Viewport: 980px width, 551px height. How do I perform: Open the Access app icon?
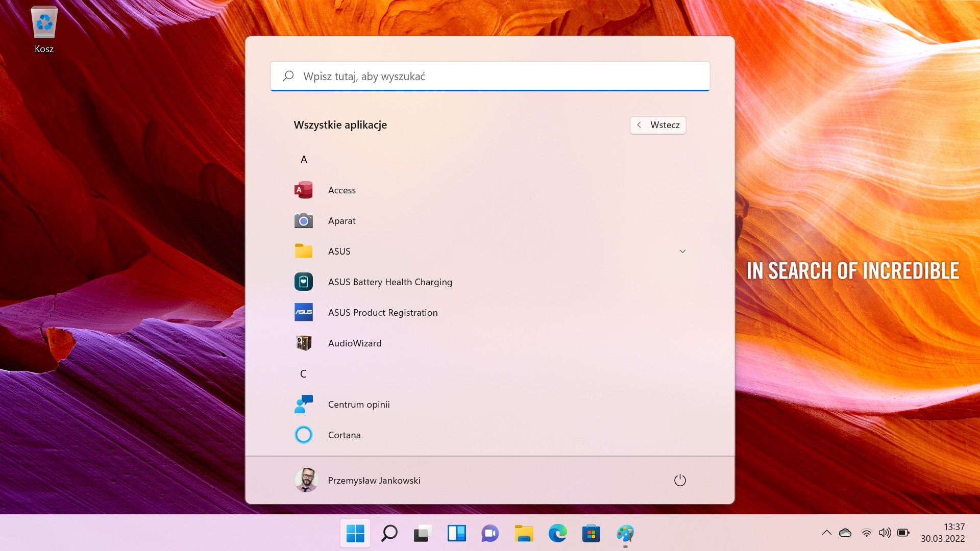[x=304, y=190]
